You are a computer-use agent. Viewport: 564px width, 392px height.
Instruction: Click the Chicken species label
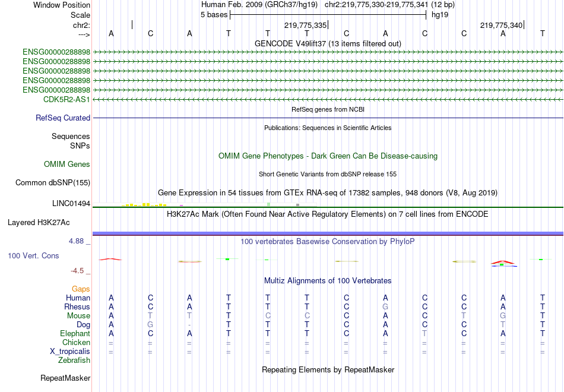[x=76, y=342]
